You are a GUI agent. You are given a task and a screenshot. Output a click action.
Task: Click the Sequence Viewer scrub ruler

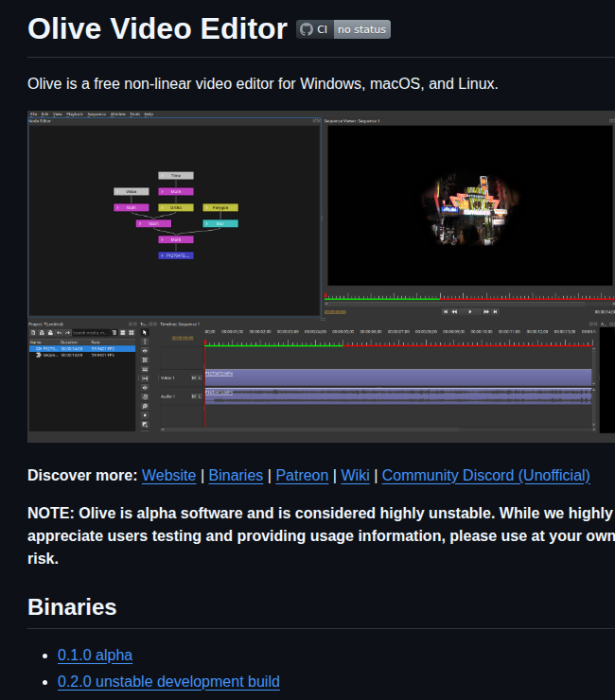point(470,296)
